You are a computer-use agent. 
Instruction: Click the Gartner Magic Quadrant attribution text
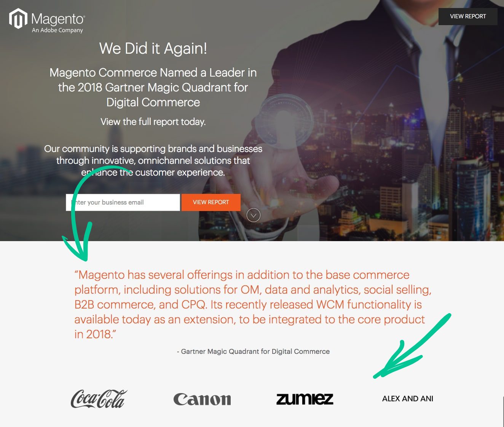254,352
